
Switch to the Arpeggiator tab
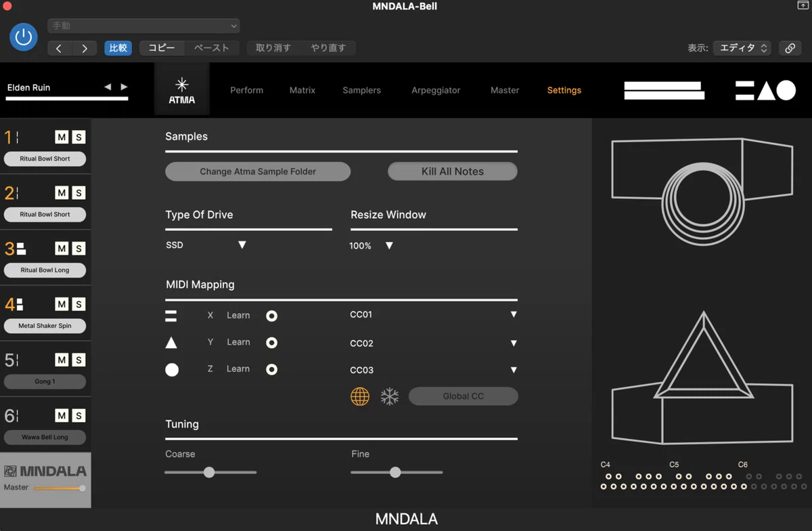[x=436, y=90]
